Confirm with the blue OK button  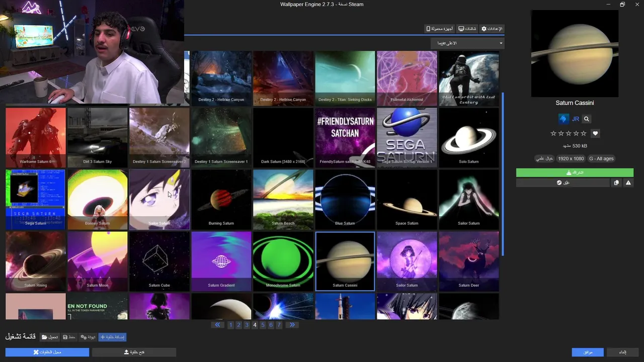(588, 352)
